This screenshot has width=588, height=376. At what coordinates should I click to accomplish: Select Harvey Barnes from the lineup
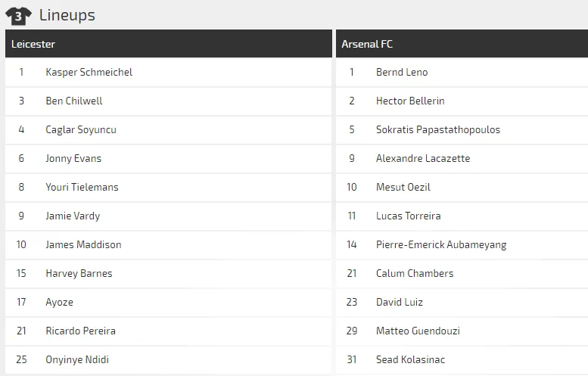point(79,273)
